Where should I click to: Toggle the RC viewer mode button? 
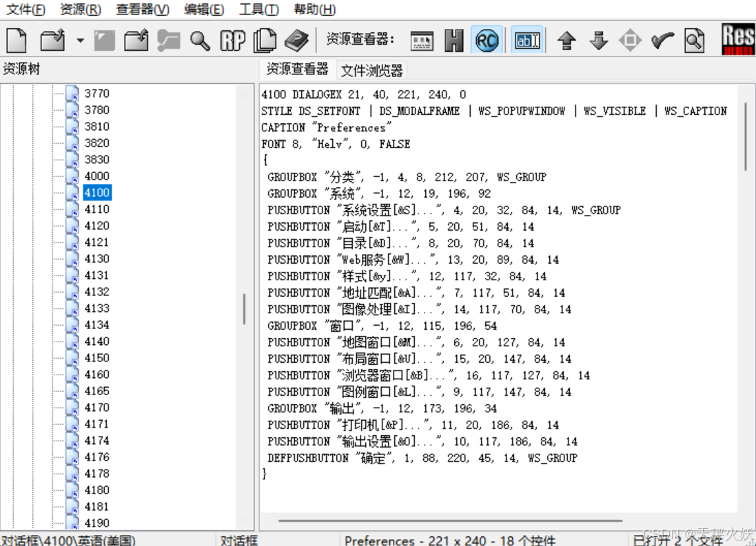click(x=487, y=40)
